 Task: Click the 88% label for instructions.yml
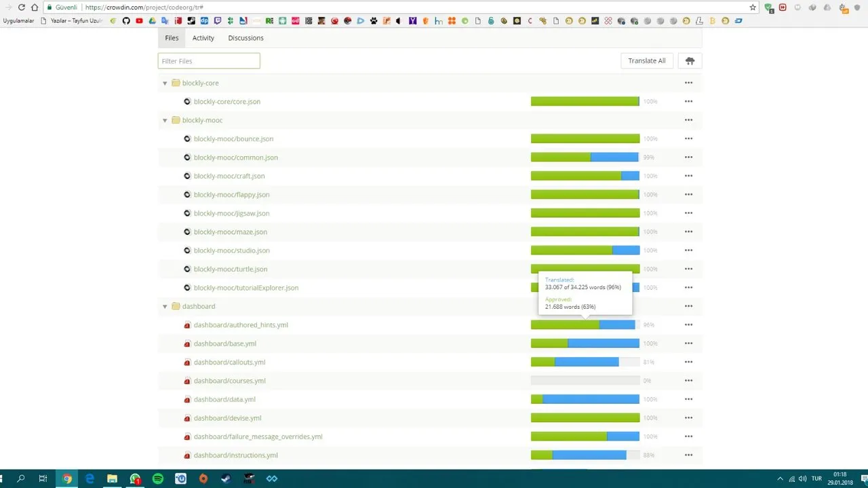pyautogui.click(x=649, y=455)
